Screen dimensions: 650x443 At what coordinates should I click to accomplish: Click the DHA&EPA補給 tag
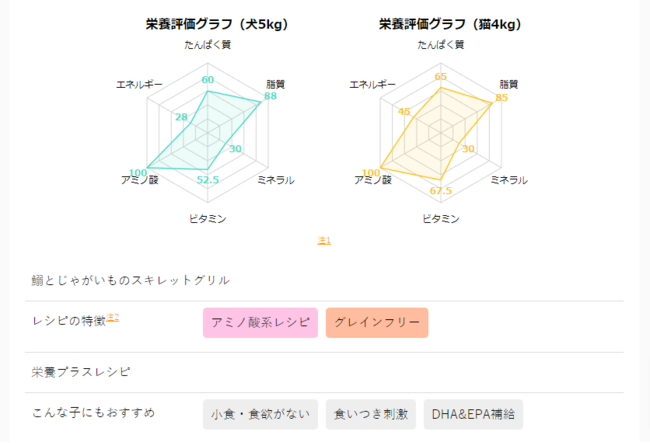click(x=473, y=413)
